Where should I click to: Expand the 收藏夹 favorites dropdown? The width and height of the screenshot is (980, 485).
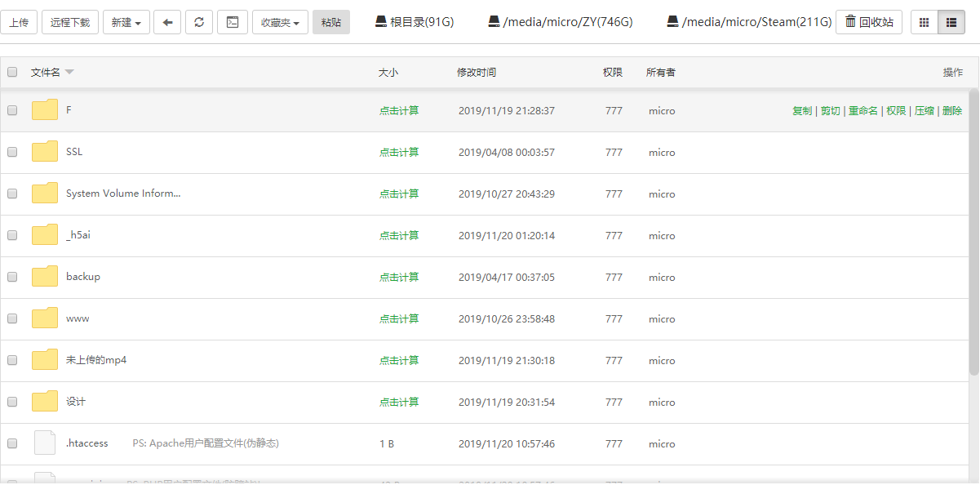280,22
